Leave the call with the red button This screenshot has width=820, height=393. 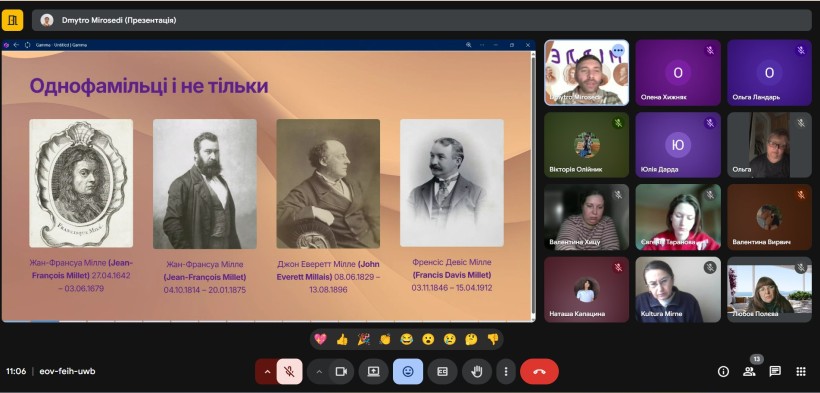coord(539,372)
